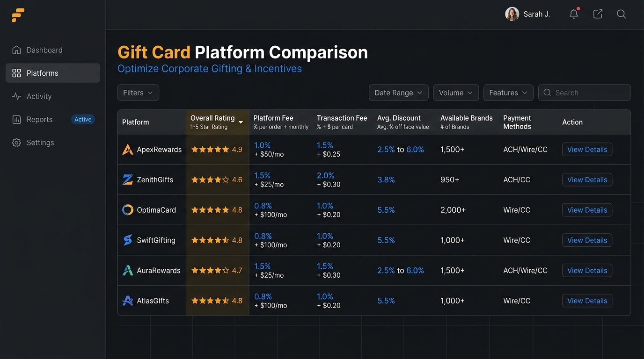Image resolution: width=644 pixels, height=359 pixels.
Task: Click the AuraRewards logo icon
Action: point(127,270)
